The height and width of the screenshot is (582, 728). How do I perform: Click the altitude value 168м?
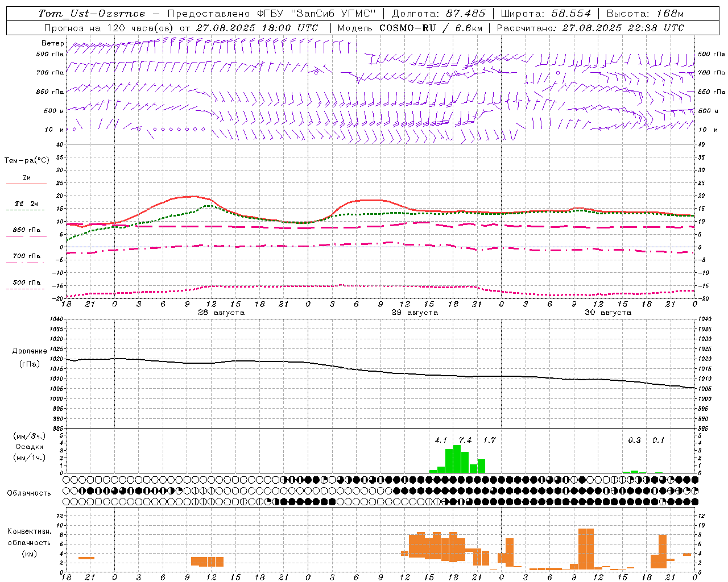point(670,14)
